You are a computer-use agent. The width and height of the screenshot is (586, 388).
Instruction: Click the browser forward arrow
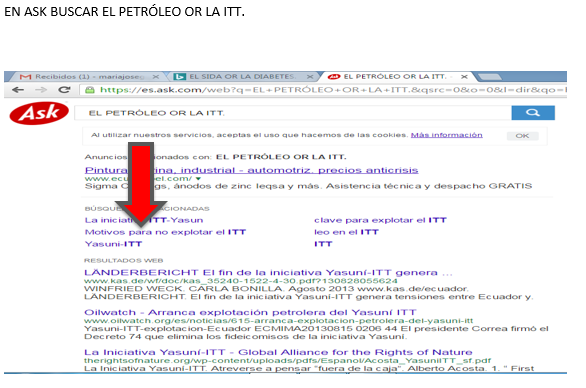[x=41, y=90]
